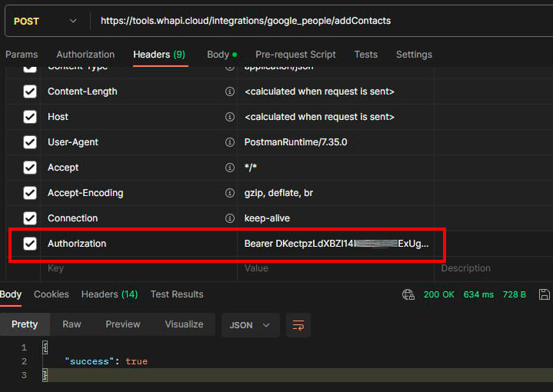
Task: Click the wrap lines icon beside JSON
Action: (x=298, y=325)
